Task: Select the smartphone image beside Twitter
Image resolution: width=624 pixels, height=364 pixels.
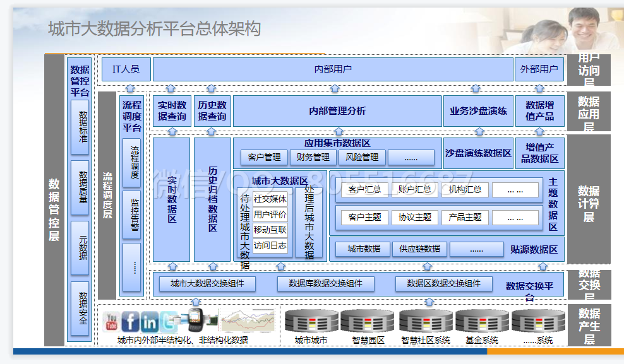Action: [x=196, y=319]
